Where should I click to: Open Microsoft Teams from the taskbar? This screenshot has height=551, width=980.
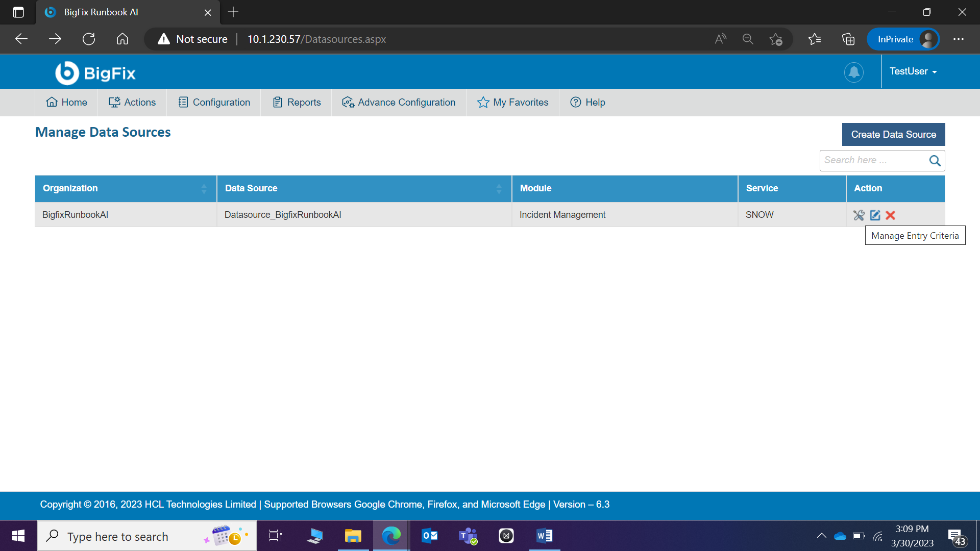[468, 536]
